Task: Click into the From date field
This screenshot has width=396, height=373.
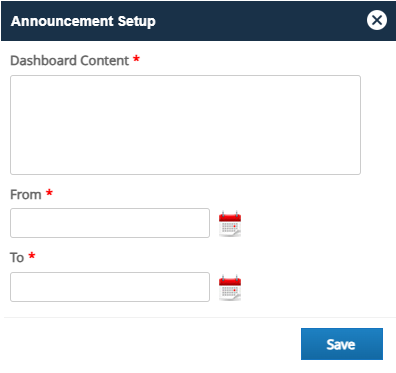Action: (110, 223)
